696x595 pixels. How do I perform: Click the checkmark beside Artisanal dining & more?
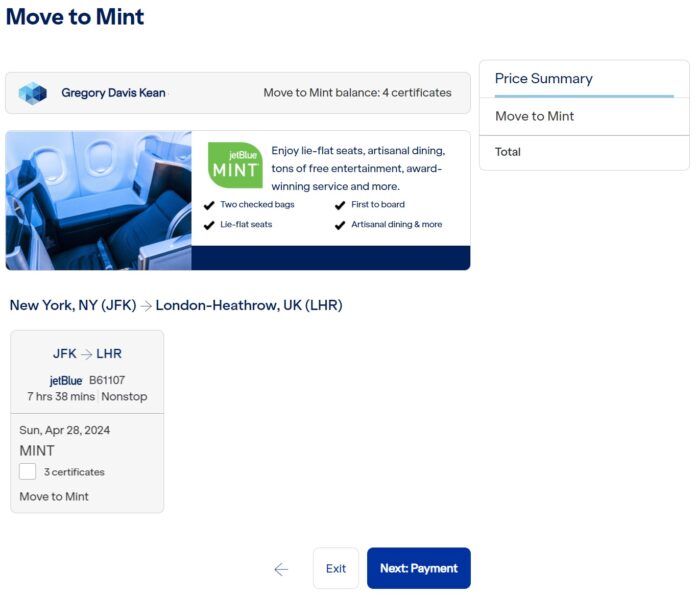coord(340,225)
